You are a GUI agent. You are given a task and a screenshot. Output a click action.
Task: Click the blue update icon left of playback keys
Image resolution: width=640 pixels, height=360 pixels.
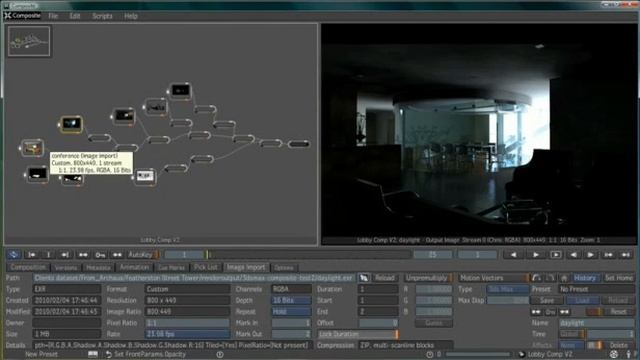[x=13, y=255]
